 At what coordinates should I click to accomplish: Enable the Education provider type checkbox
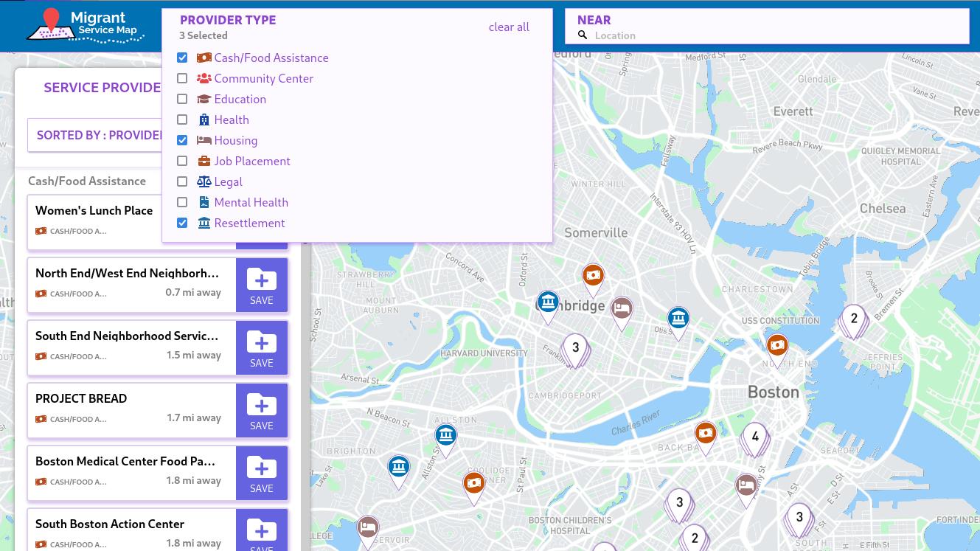(182, 99)
